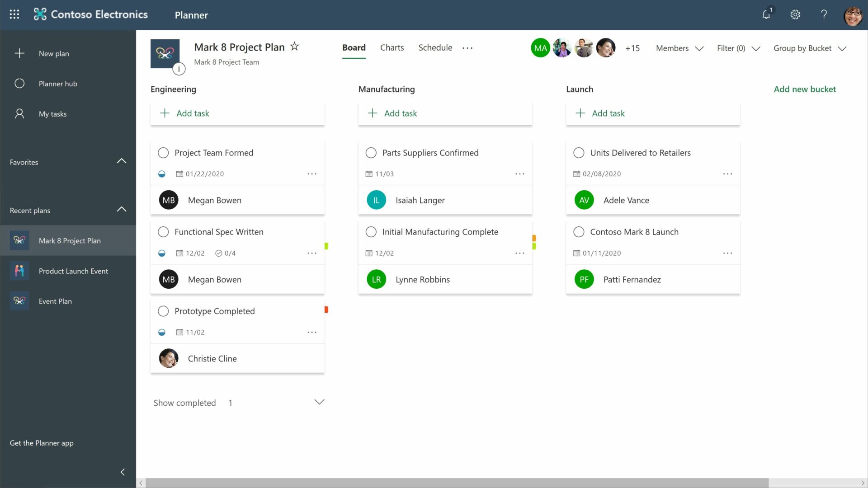Screen dimensions: 868x488
Task: Open ellipsis menu on Functional Spec Written
Action: click(x=312, y=253)
